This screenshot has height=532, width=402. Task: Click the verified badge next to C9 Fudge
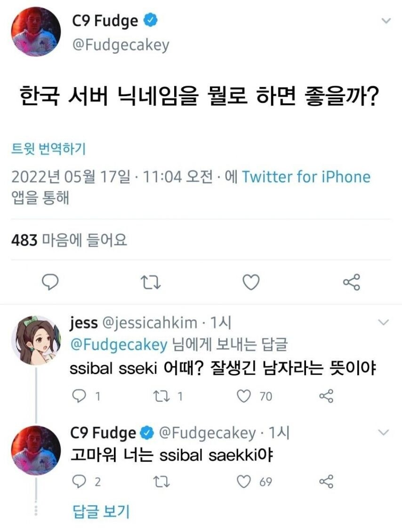coord(150,20)
